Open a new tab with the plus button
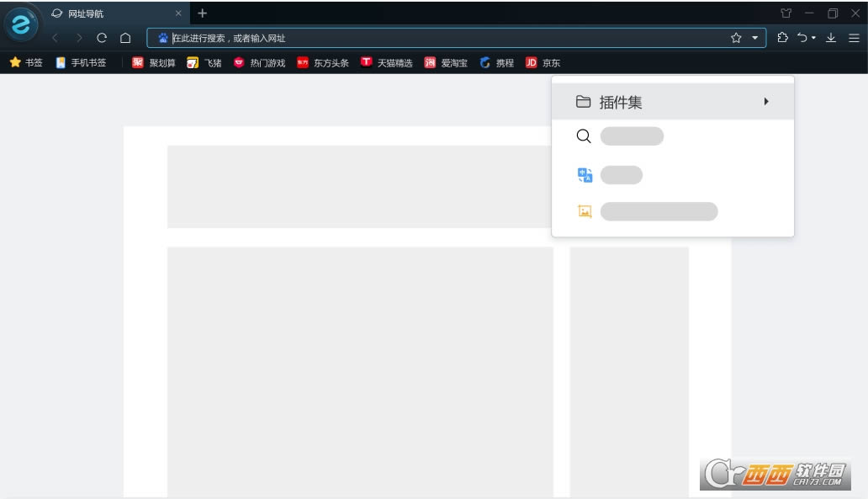This screenshot has height=499, width=868. coord(203,13)
